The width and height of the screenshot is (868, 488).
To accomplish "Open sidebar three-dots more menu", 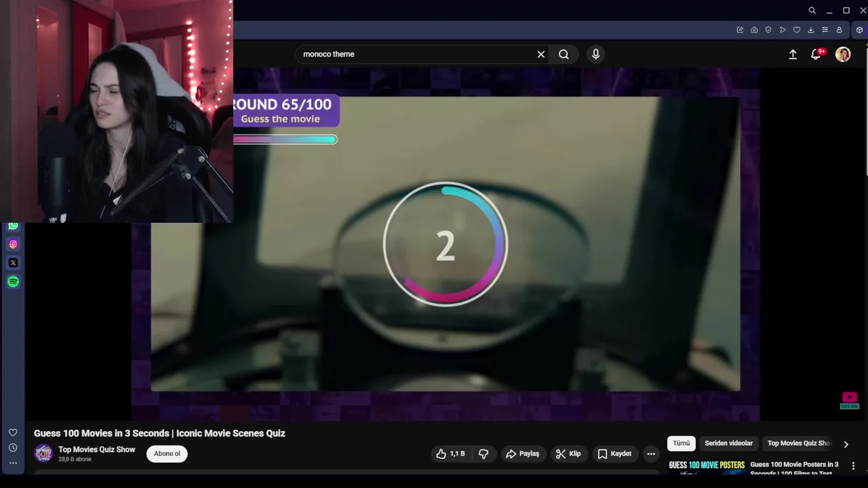I will pyautogui.click(x=13, y=463).
